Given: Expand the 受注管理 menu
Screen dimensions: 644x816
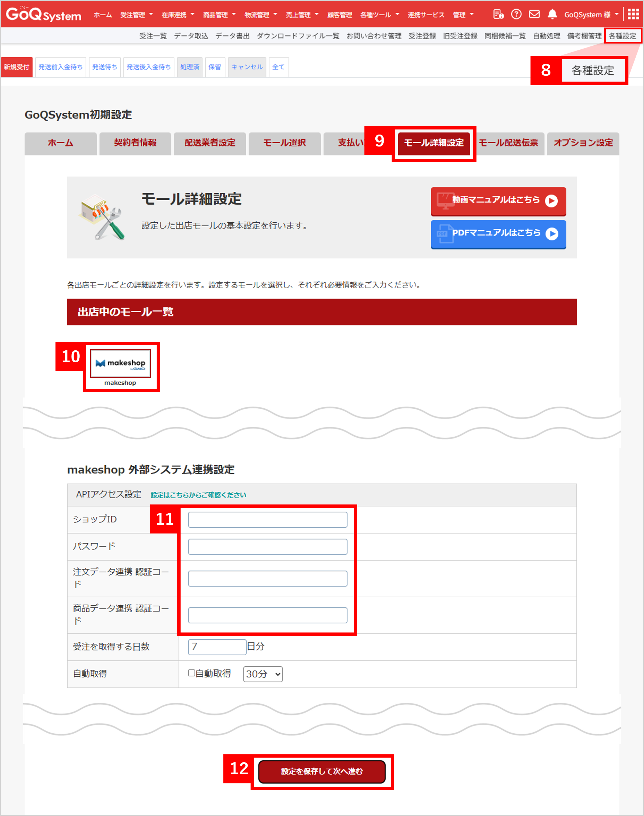Looking at the screenshot, I should pyautogui.click(x=136, y=15).
